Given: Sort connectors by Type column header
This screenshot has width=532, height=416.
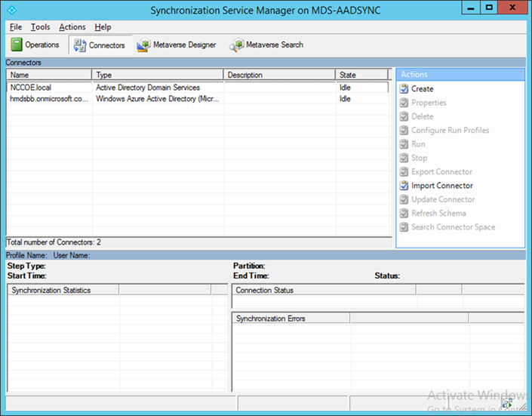Looking at the screenshot, I should [158, 75].
